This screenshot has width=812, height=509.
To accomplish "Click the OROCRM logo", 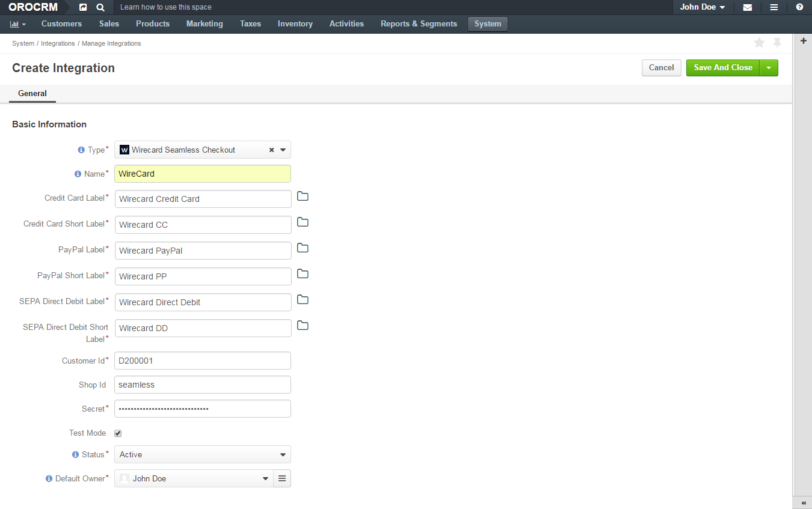I will (33, 7).
